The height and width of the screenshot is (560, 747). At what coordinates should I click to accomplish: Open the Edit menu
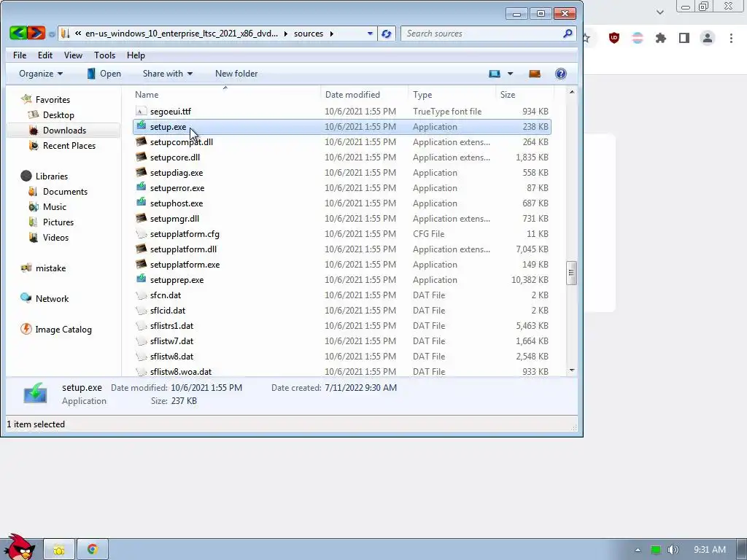click(x=45, y=55)
